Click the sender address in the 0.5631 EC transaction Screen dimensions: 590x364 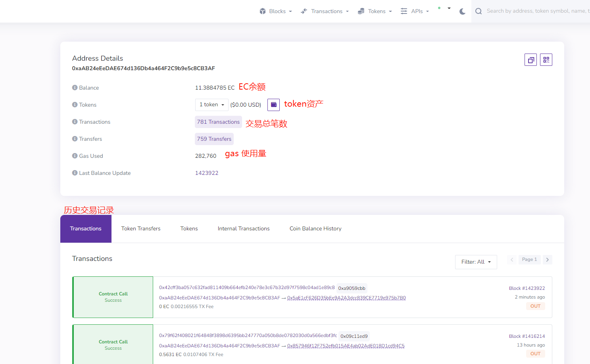[x=219, y=346]
